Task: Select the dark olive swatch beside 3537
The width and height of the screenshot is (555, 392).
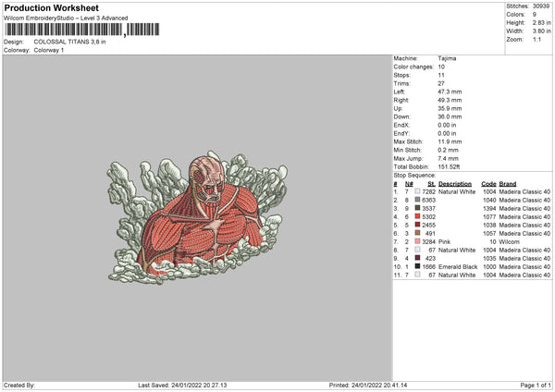Action: 418,208
